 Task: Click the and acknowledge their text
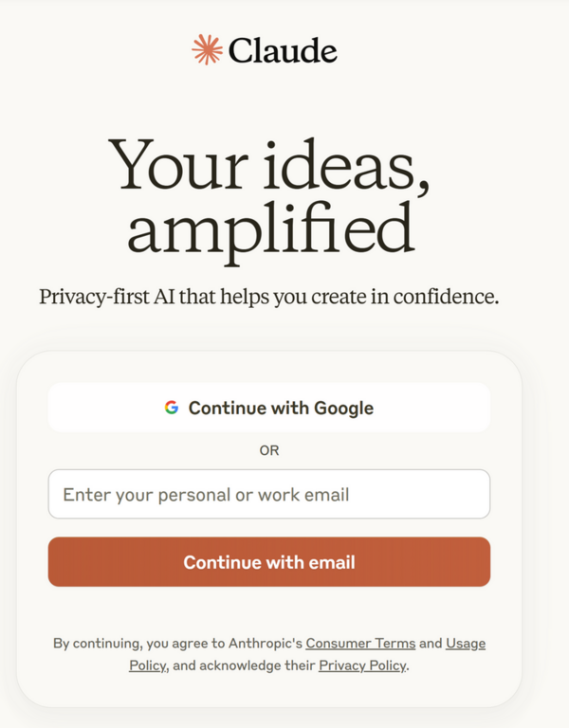click(x=245, y=665)
